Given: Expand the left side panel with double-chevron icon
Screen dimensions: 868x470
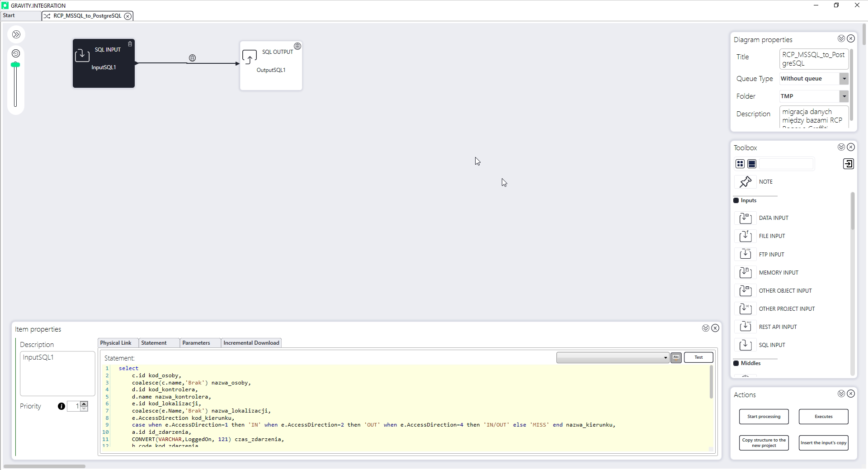Looking at the screenshot, I should pos(16,34).
